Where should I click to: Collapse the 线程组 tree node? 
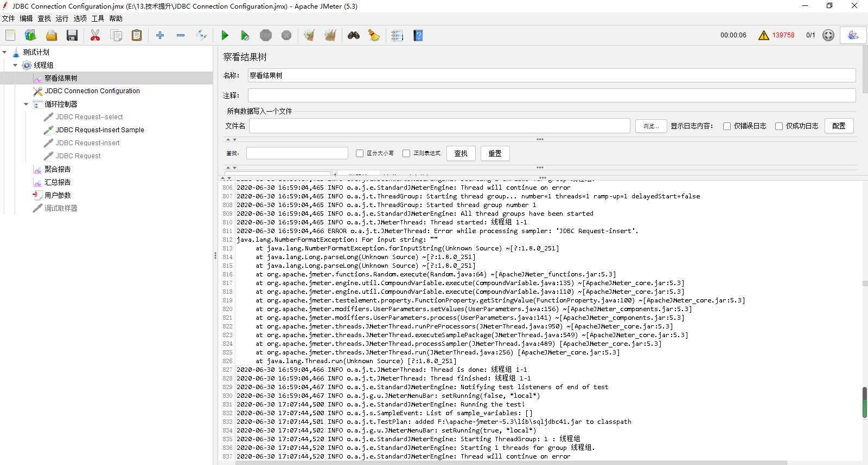(x=15, y=65)
